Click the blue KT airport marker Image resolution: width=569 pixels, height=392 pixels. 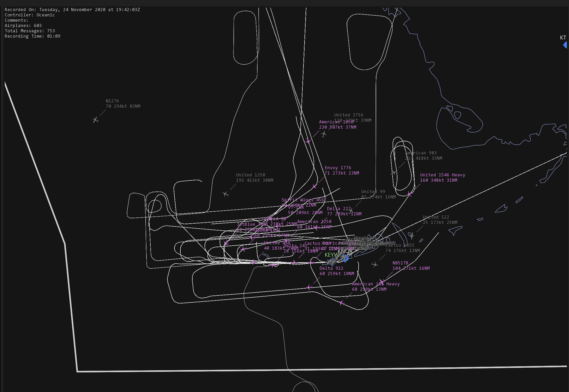565,45
